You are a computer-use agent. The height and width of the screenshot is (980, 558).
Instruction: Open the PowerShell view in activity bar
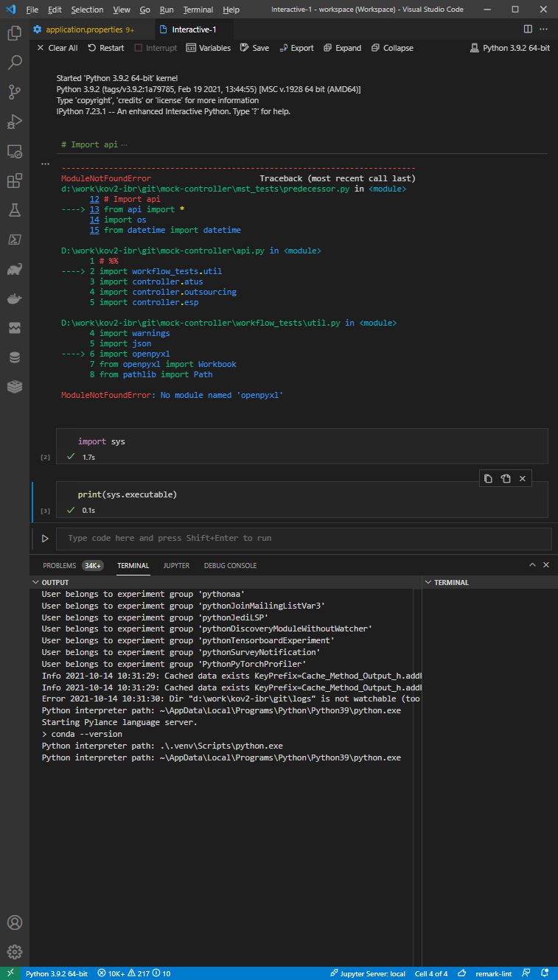click(14, 239)
